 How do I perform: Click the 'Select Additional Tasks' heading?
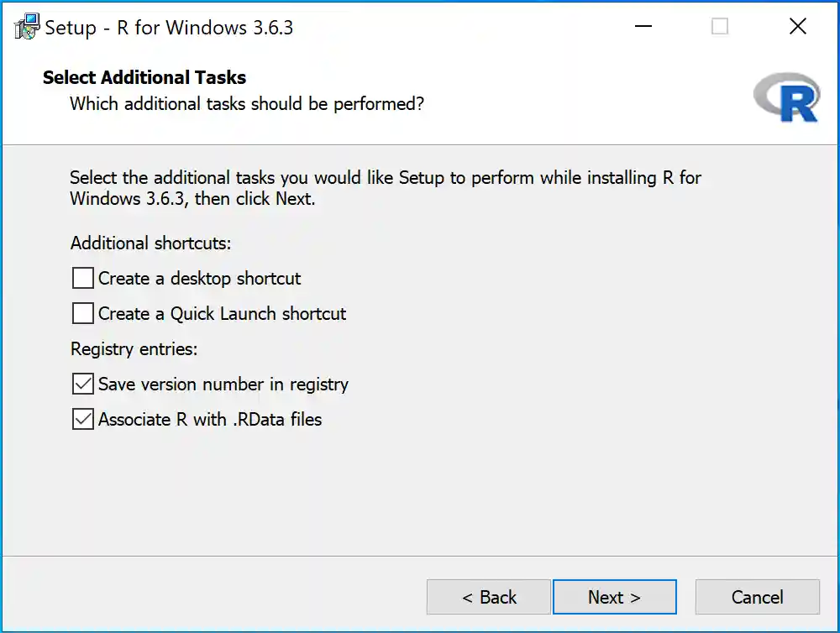click(144, 78)
